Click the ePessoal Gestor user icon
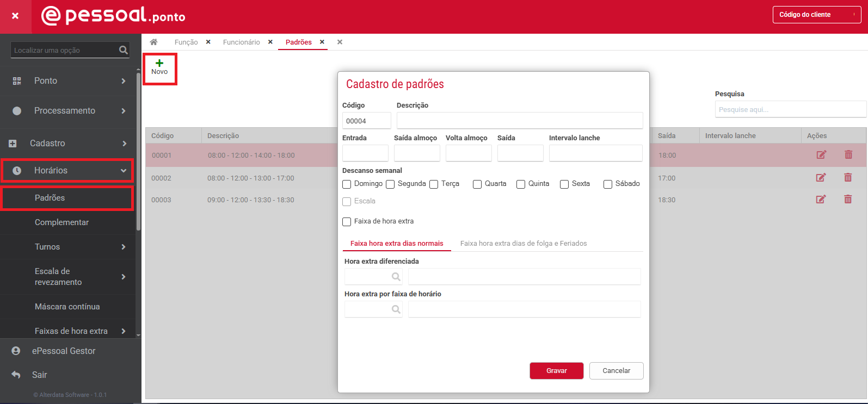 point(16,351)
